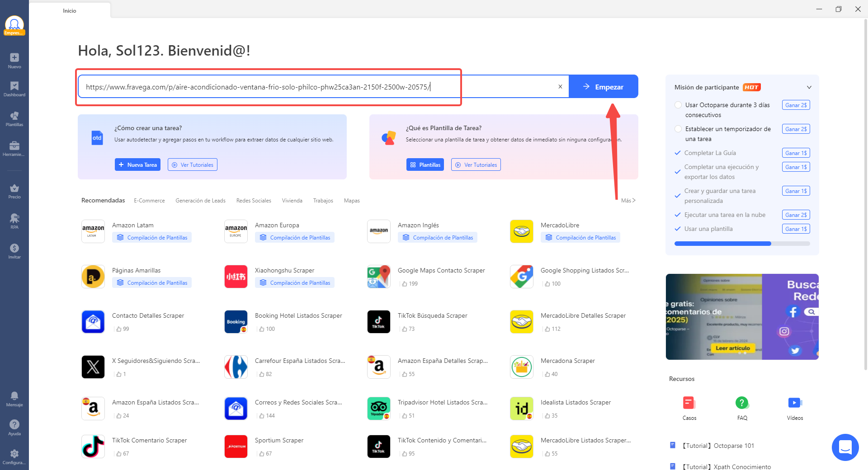Check 'Establecer un temporizador' mission circle
Viewport: 868px width, 470px height.
pyautogui.click(x=678, y=129)
